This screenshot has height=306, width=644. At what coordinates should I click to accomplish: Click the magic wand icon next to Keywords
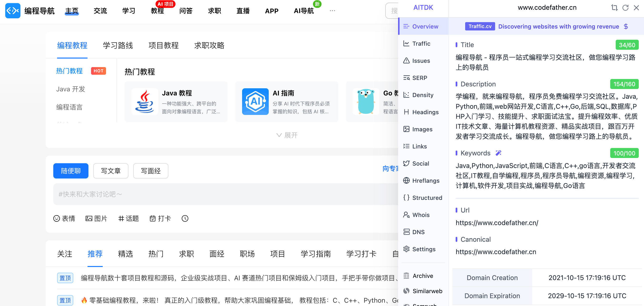(x=498, y=153)
